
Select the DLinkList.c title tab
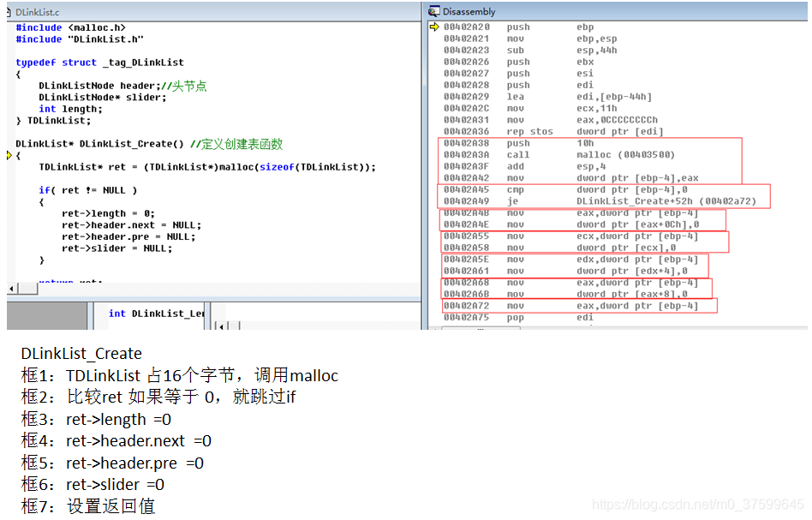point(37,12)
